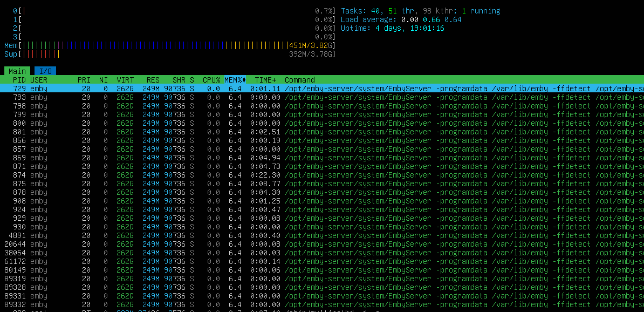
Task: Select process row with PID 89331
Action: (x=322, y=296)
